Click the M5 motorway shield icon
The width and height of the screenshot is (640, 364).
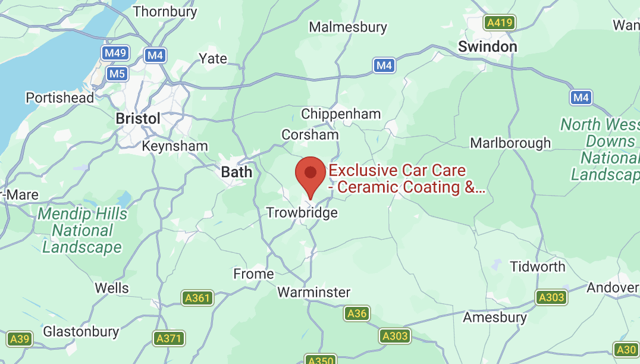[117, 74]
